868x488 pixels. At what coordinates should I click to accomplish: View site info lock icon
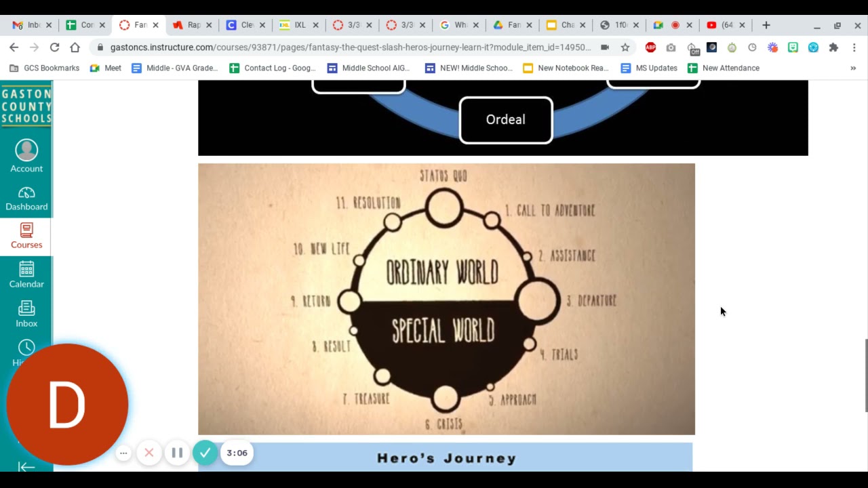[100, 47]
